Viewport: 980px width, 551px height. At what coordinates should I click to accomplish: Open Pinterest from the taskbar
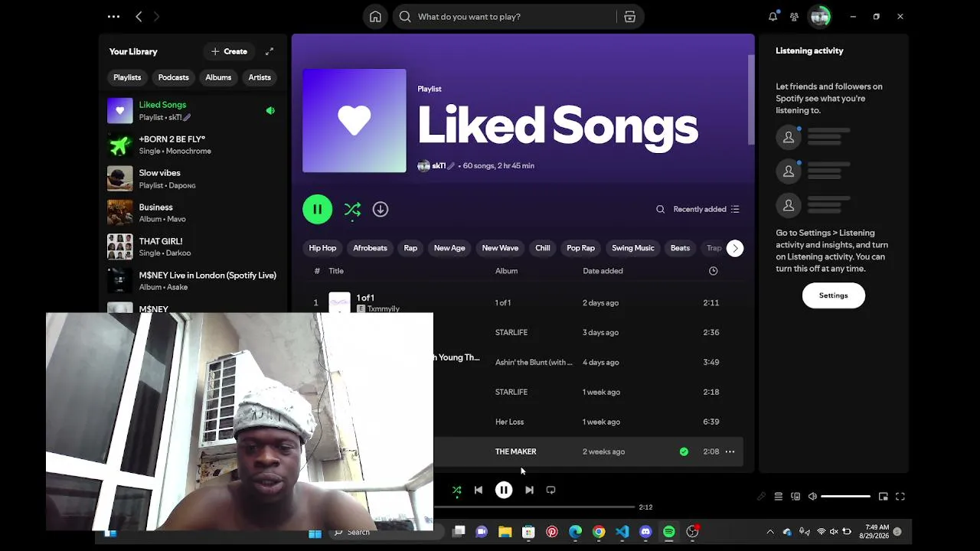(x=552, y=532)
